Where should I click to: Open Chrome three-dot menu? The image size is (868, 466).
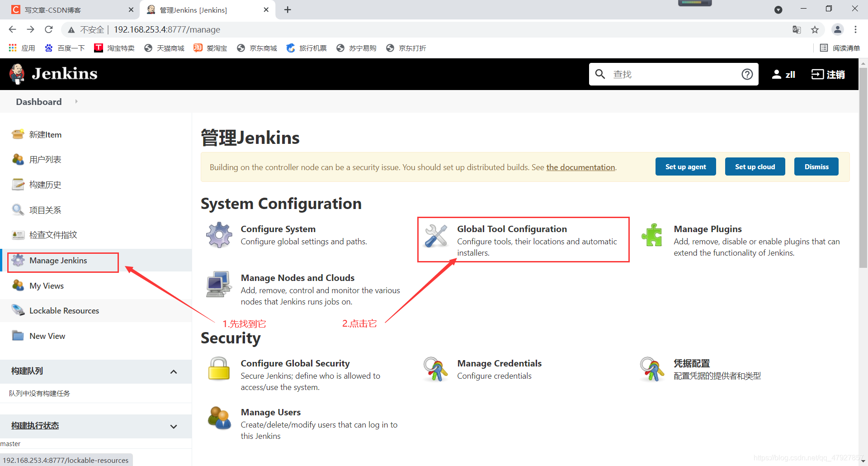(855, 30)
